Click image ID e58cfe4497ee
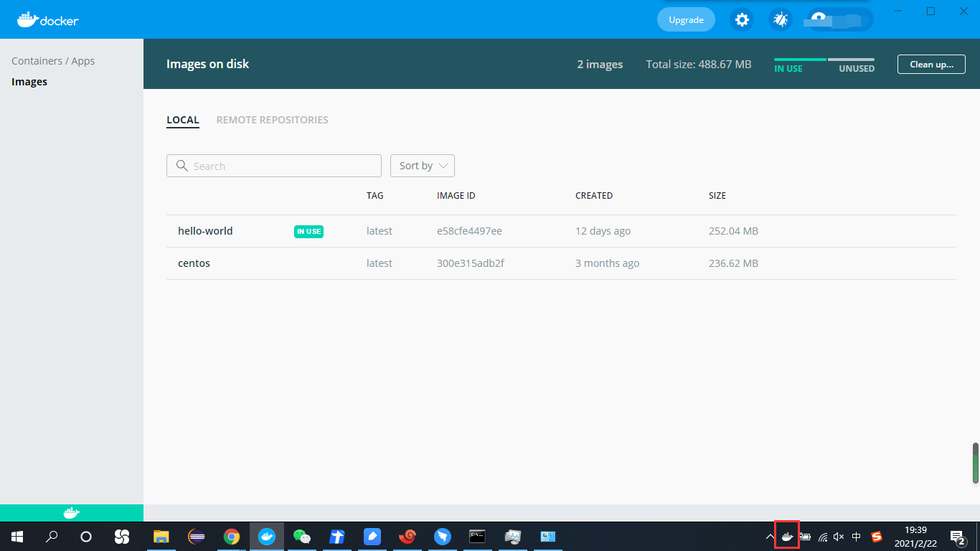980x551 pixels. tap(469, 231)
